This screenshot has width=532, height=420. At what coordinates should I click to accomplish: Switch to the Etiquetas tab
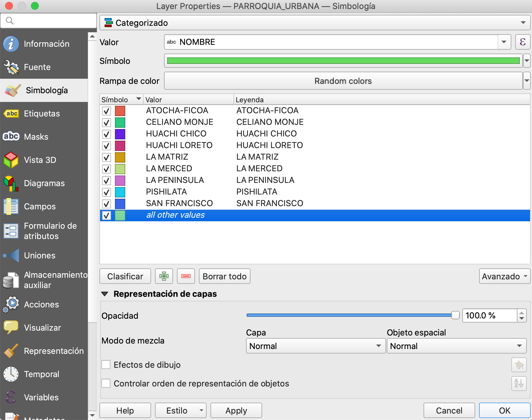coord(42,114)
